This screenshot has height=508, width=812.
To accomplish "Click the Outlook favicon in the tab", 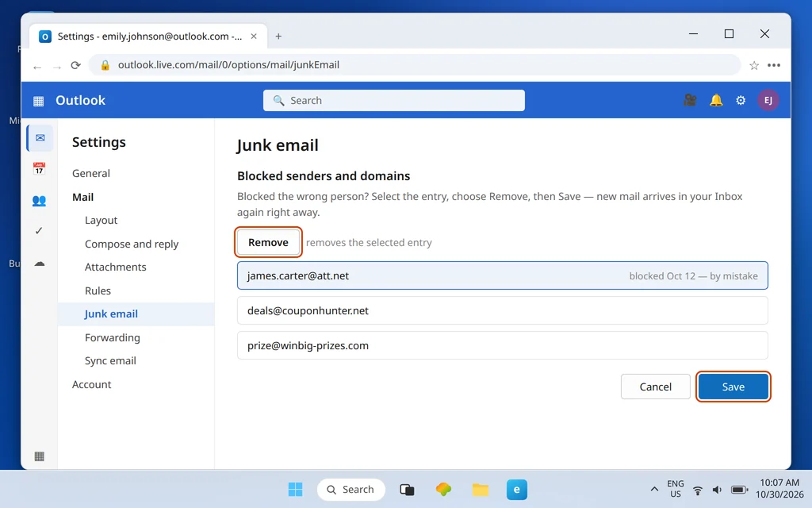I will click(45, 37).
